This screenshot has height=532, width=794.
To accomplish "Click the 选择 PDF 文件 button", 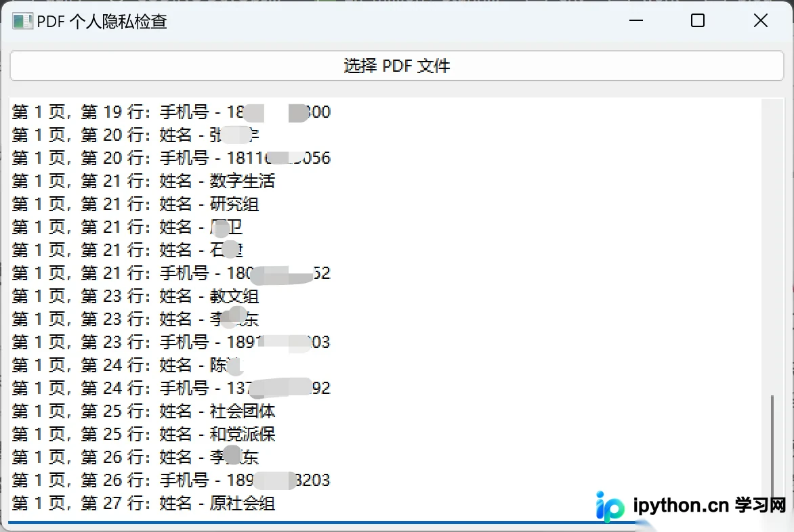I will click(x=396, y=66).
